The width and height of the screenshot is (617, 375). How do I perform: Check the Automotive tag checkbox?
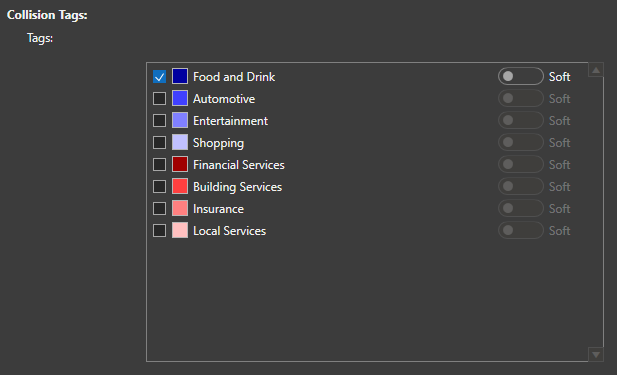159,98
